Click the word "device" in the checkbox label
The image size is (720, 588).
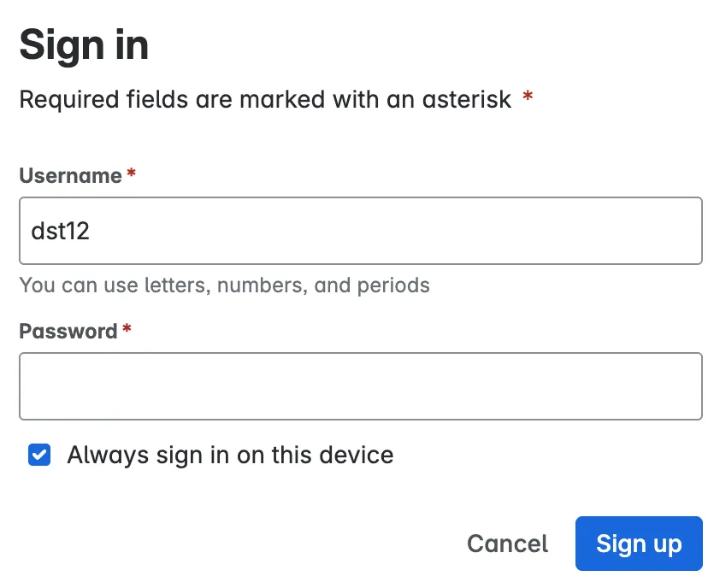click(357, 456)
